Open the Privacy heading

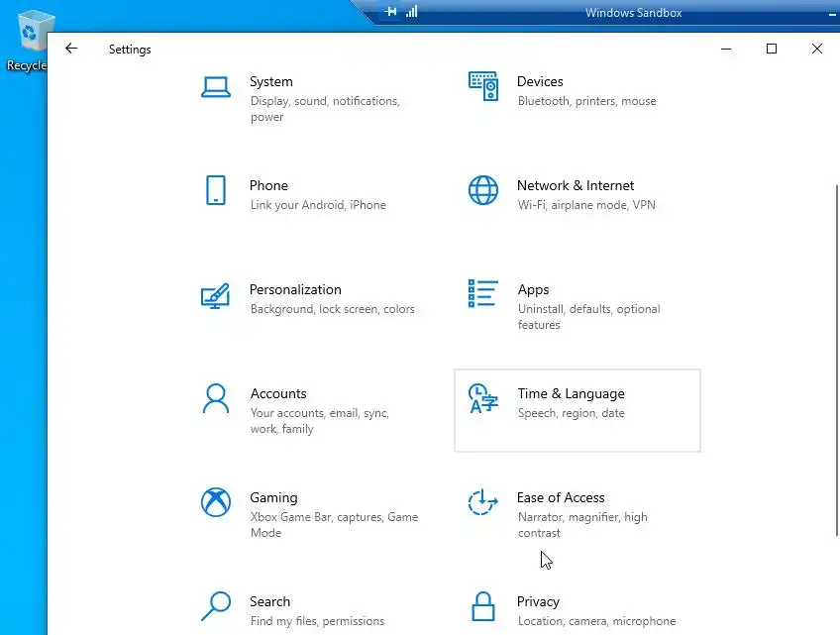[x=538, y=601]
